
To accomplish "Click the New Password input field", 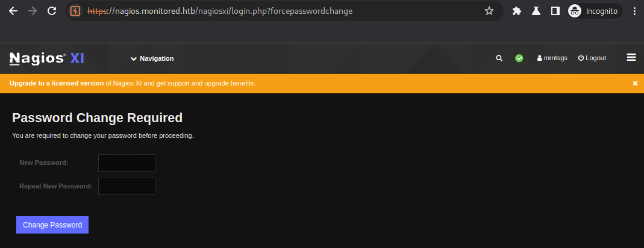I will pyautogui.click(x=127, y=163).
